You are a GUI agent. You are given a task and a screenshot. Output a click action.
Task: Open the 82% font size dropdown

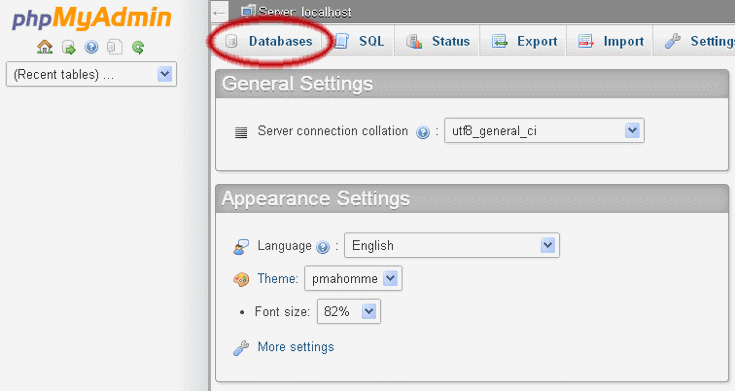click(x=349, y=311)
